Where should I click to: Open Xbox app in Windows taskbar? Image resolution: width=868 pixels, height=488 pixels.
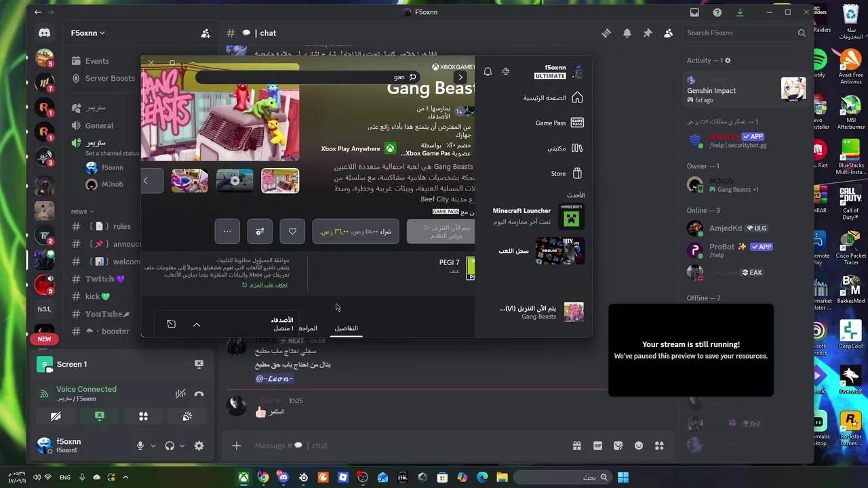pos(243,477)
